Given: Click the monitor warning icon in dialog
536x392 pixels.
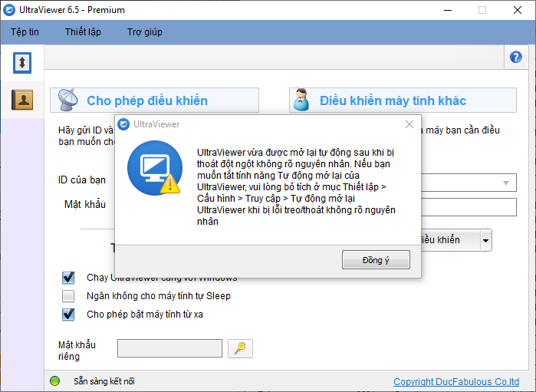Looking at the screenshot, I should (x=155, y=168).
